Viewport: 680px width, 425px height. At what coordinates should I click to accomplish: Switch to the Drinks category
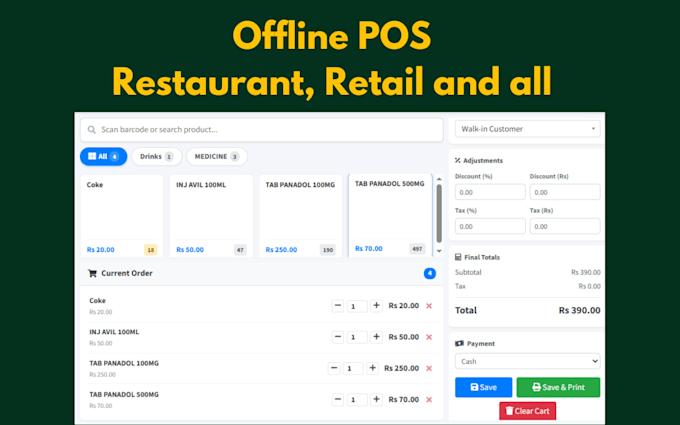157,157
